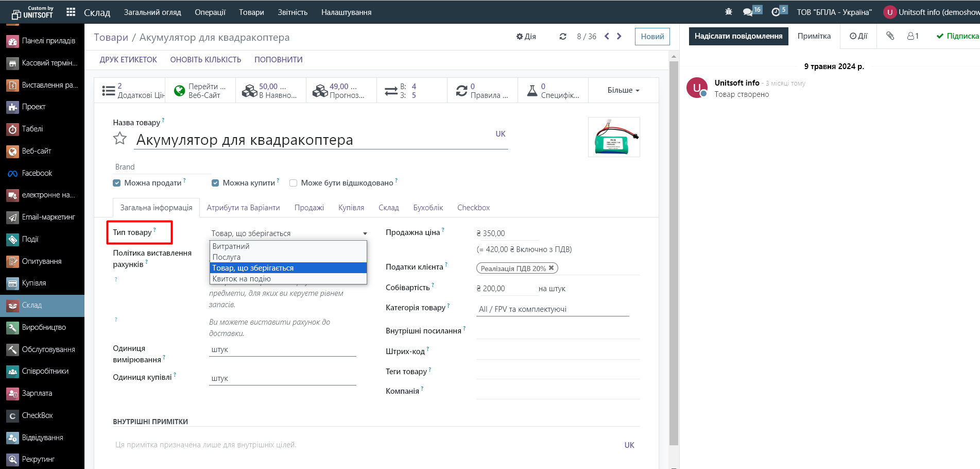The height and width of the screenshot is (469, 980).
Task: Uncheck the Можна продати checkbox
Action: [x=117, y=183]
